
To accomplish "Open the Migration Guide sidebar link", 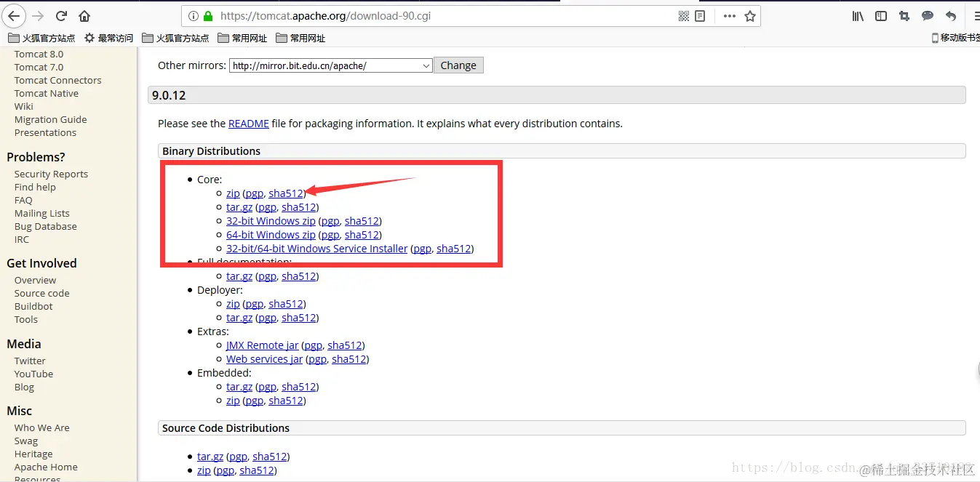I will coord(51,119).
